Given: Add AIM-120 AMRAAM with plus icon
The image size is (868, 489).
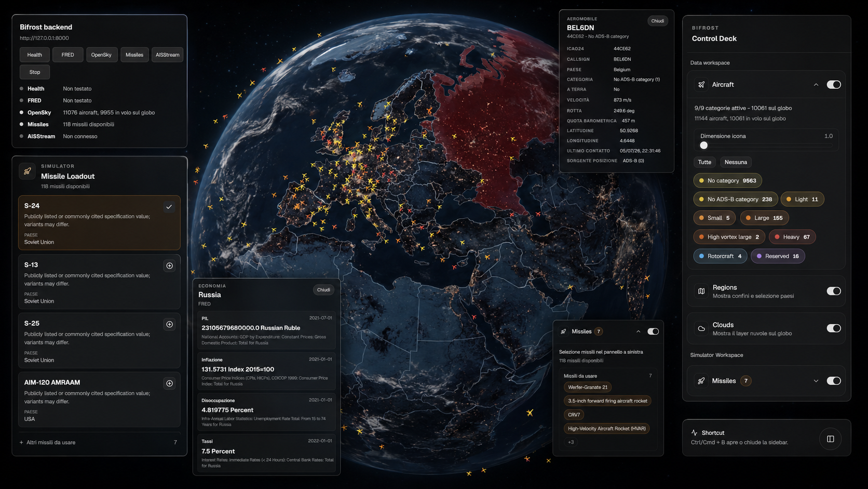Looking at the screenshot, I should [169, 384].
